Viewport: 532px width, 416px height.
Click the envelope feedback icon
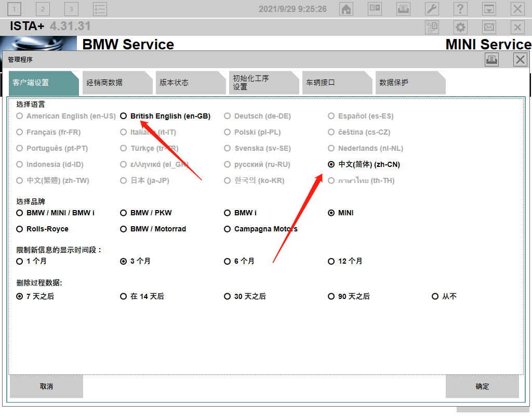pyautogui.click(x=489, y=27)
